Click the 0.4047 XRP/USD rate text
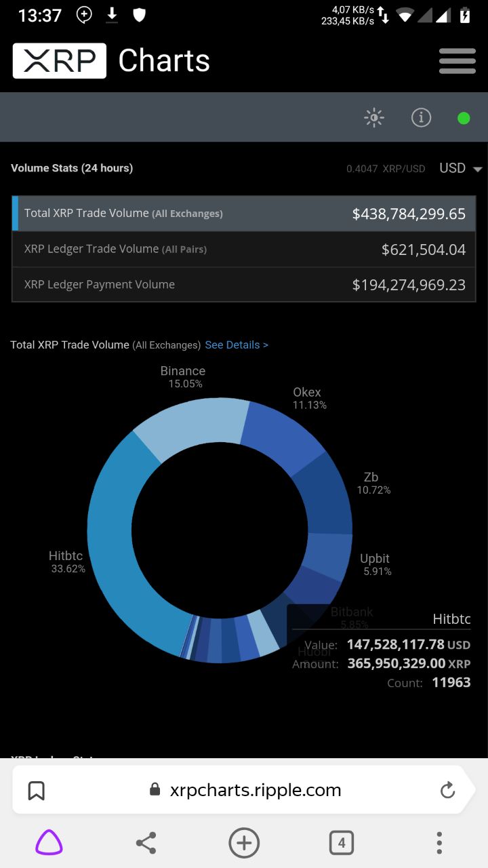Screen dimensions: 488x868 click(386, 169)
